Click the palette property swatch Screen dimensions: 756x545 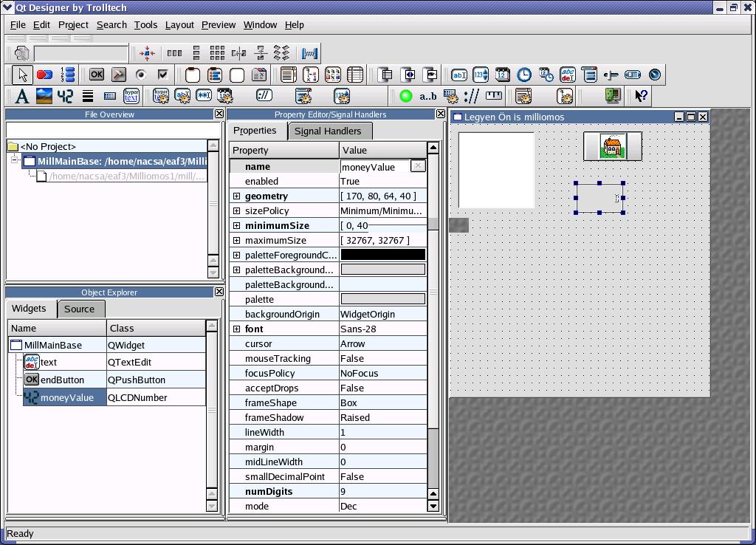coord(383,299)
